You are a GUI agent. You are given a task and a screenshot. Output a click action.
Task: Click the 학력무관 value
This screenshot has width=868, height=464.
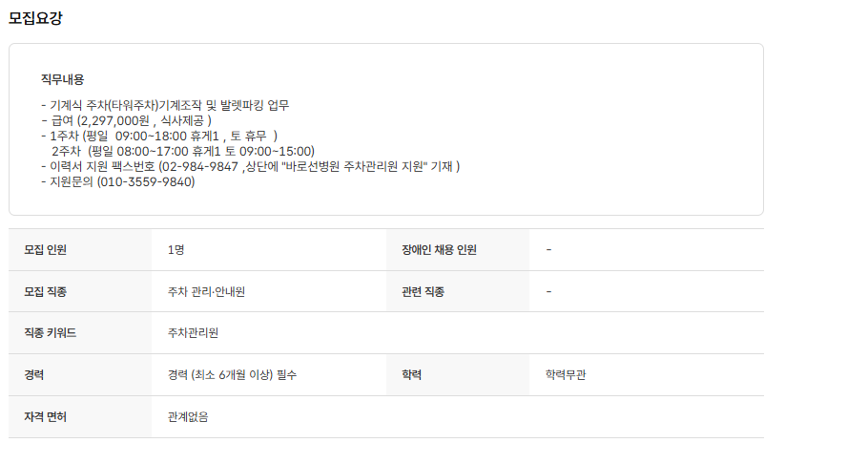(566, 375)
